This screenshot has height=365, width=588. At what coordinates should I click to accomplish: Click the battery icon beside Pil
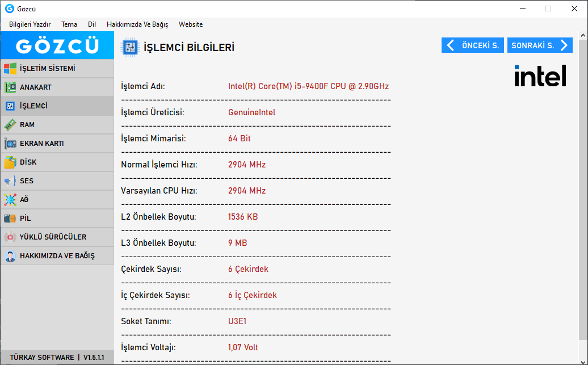[x=10, y=219]
